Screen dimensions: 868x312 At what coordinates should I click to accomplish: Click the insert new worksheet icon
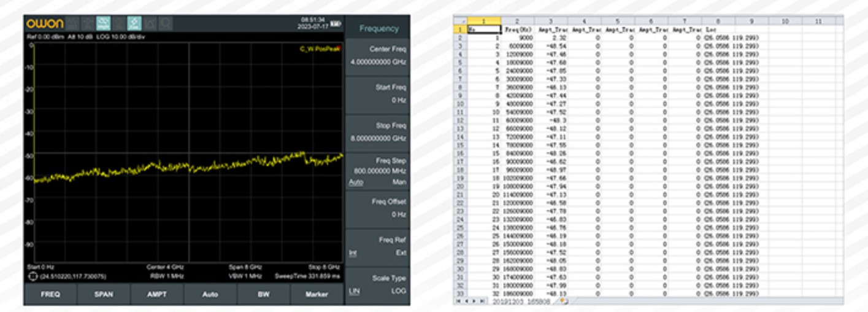[x=563, y=301]
